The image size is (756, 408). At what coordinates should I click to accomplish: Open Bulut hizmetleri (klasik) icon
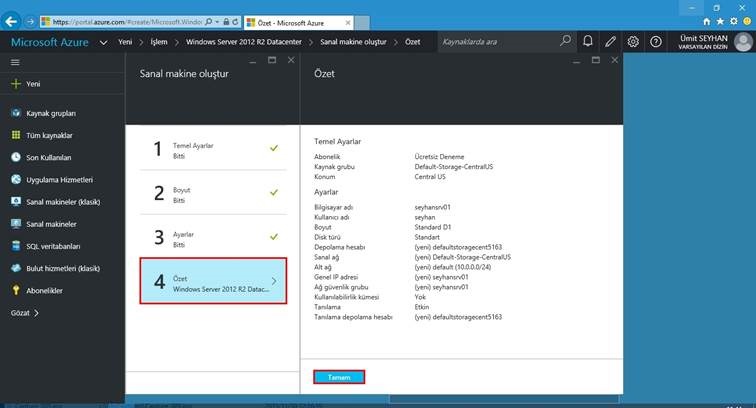[x=16, y=268]
